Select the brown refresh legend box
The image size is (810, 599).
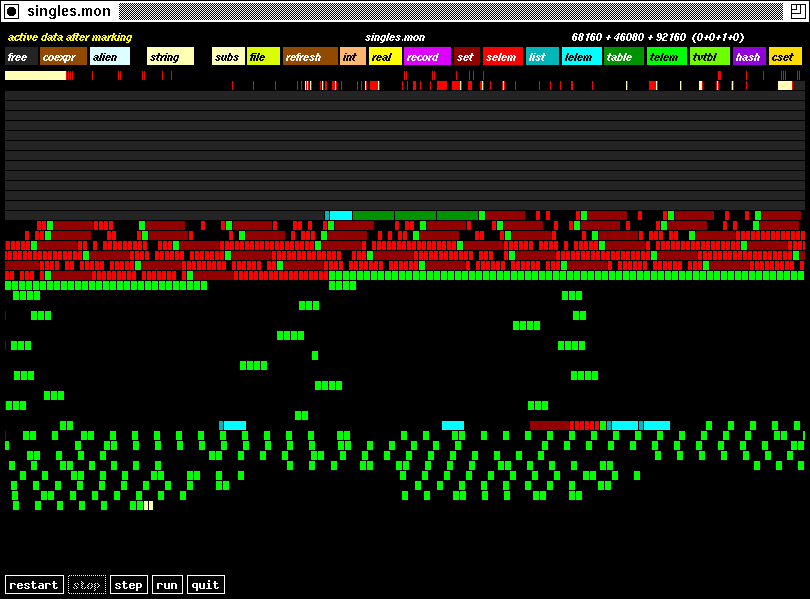(310, 57)
